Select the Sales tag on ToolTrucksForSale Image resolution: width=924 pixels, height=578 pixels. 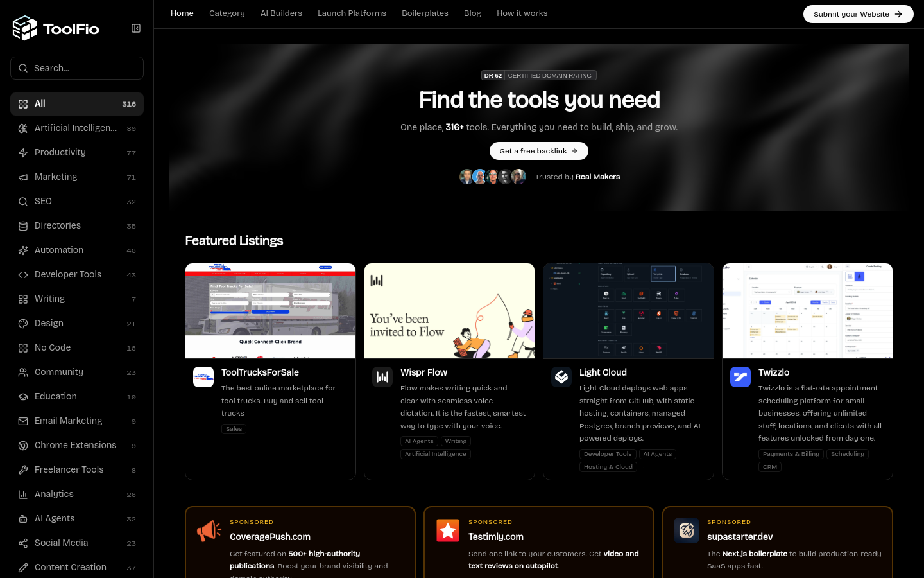tap(234, 429)
